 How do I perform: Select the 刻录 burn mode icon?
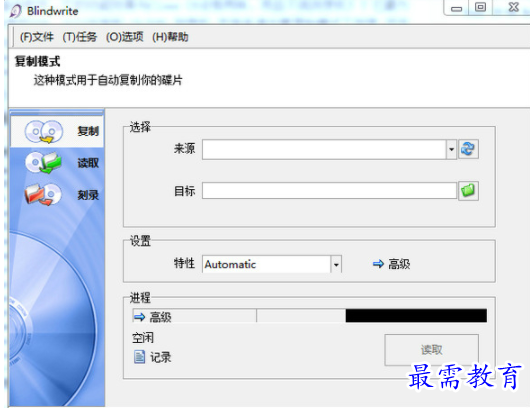(43, 194)
